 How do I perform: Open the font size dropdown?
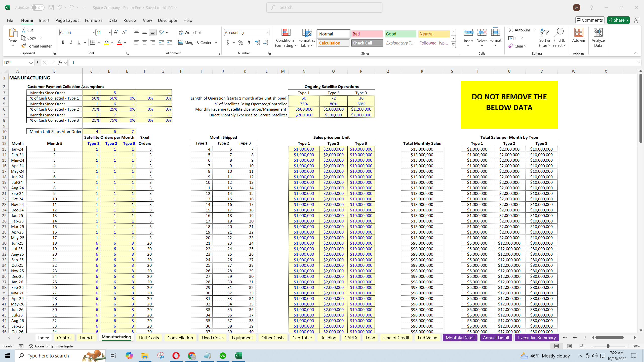coord(110,32)
